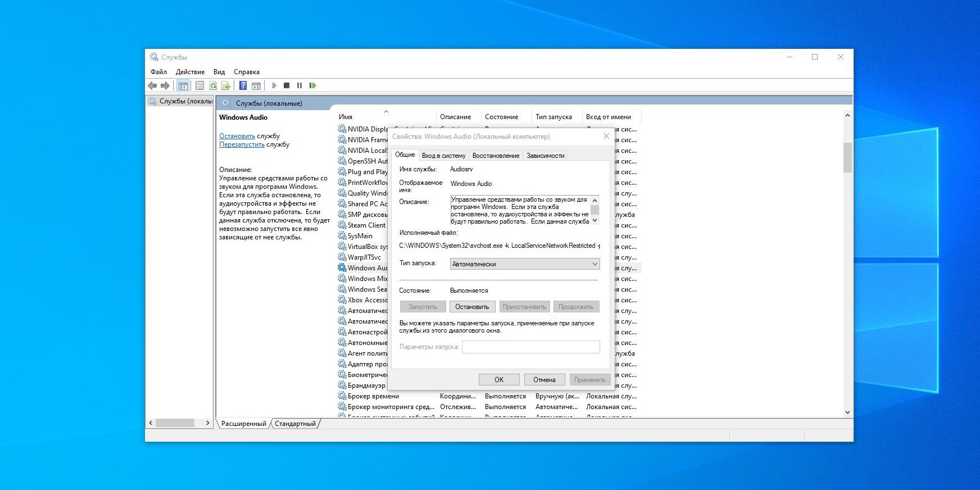Click the Restart Service toolbar icon
Screen dimensions: 980x490
pos(313,85)
